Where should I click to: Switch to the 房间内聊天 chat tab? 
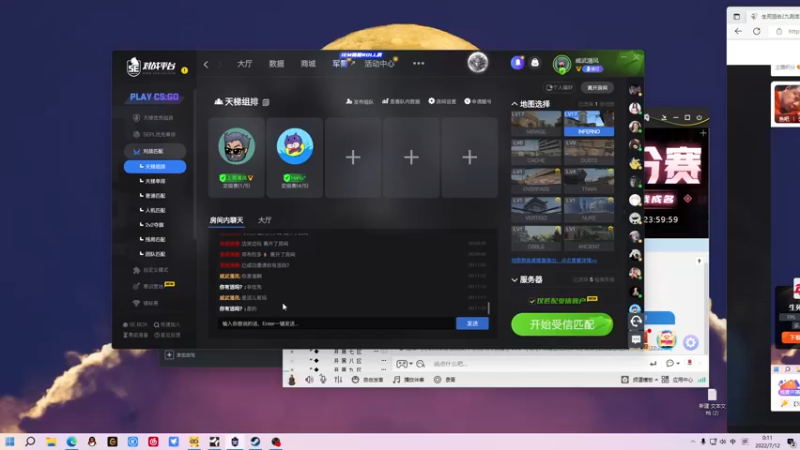227,220
